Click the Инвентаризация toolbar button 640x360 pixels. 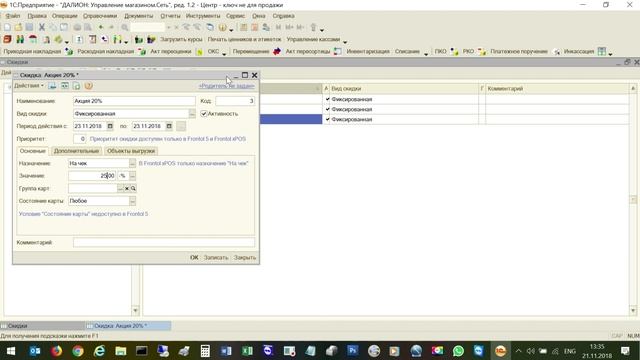[368, 51]
